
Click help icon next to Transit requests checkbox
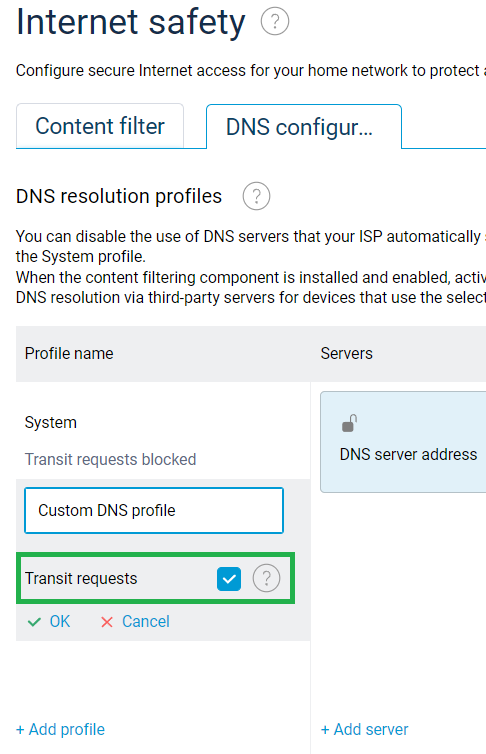pyautogui.click(x=266, y=578)
